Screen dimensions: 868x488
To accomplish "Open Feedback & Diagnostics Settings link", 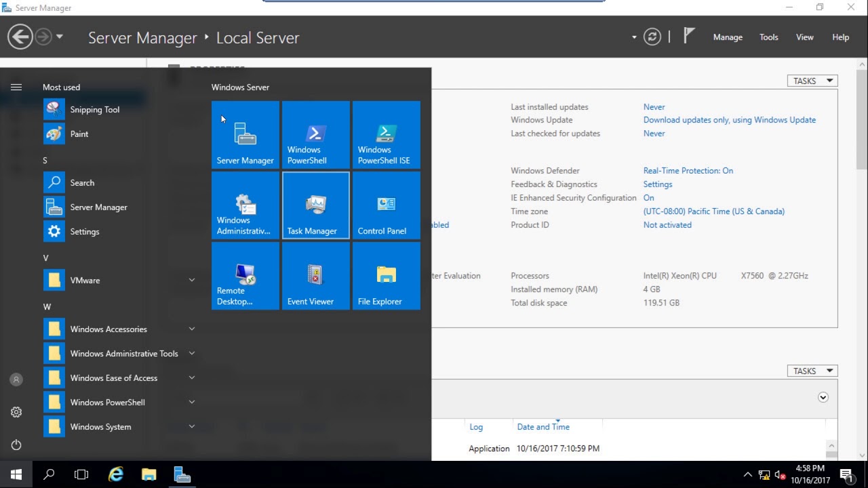I will click(658, 184).
